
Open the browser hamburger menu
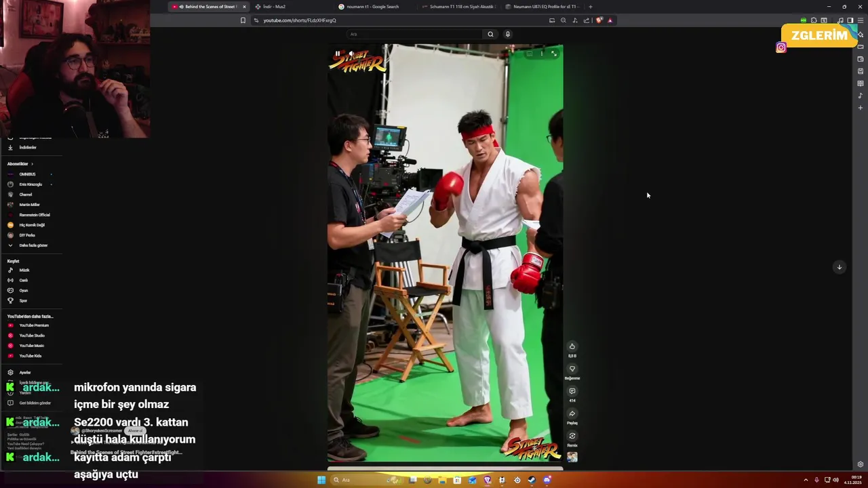tap(861, 20)
